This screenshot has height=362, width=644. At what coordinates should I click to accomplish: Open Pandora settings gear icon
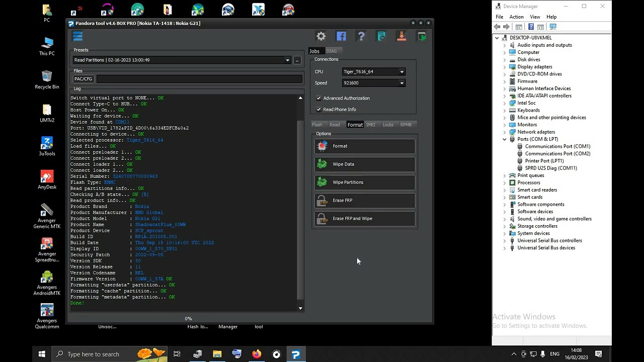(x=321, y=36)
